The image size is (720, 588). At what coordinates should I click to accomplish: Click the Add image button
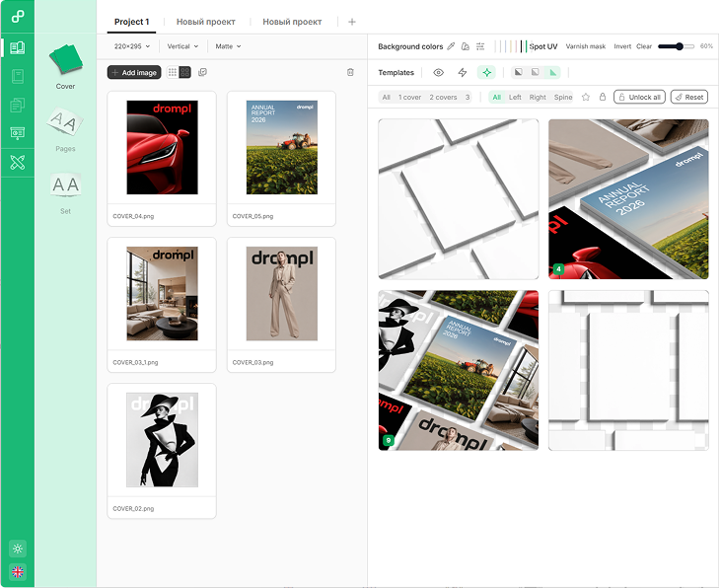click(134, 72)
